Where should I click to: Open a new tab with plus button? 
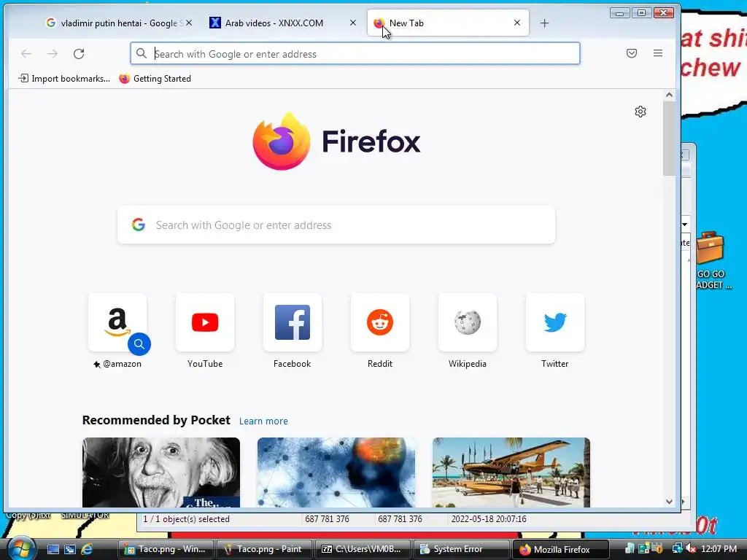click(x=544, y=23)
